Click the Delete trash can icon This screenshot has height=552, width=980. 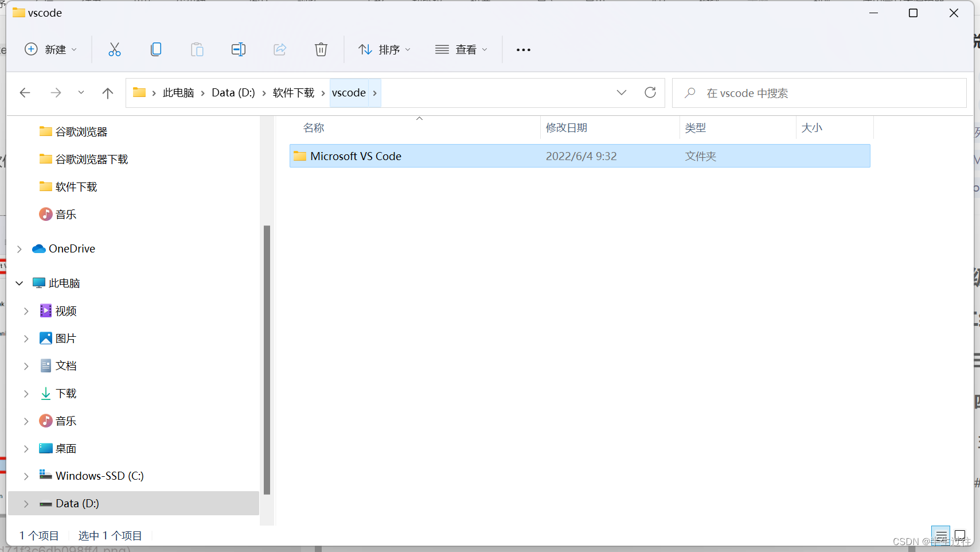click(x=321, y=50)
